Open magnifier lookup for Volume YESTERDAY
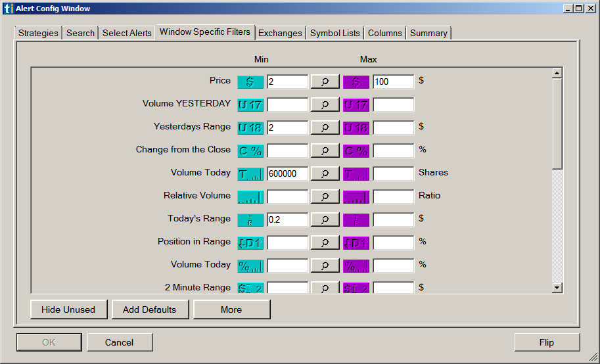This screenshot has width=600, height=364. pos(325,104)
